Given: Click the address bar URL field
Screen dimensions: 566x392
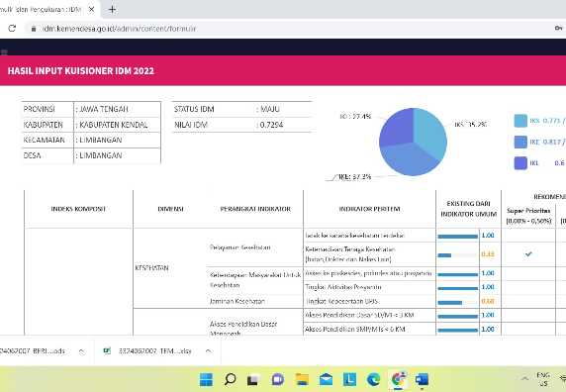Looking at the screenshot, I should point(119,29).
